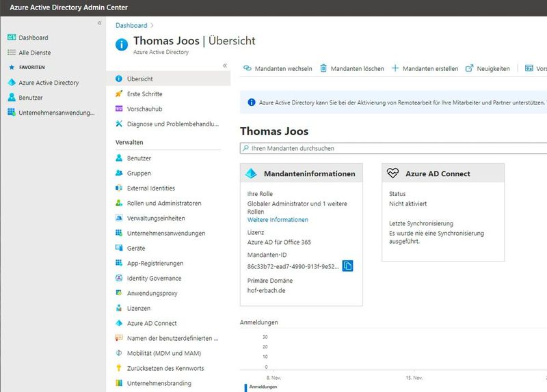This screenshot has width=547, height=392.
Task: Open Alle Dienste list icon
Action: [12, 53]
